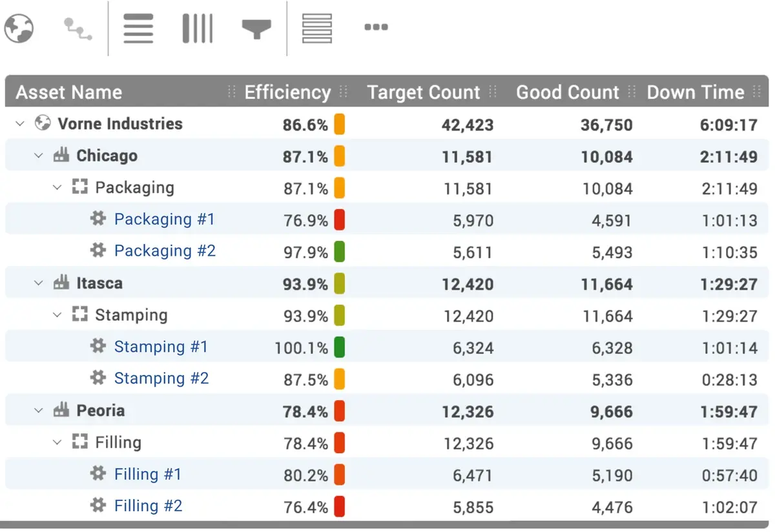Click the factory icon beside Itasca
775x532 pixels.
pyautogui.click(x=61, y=282)
